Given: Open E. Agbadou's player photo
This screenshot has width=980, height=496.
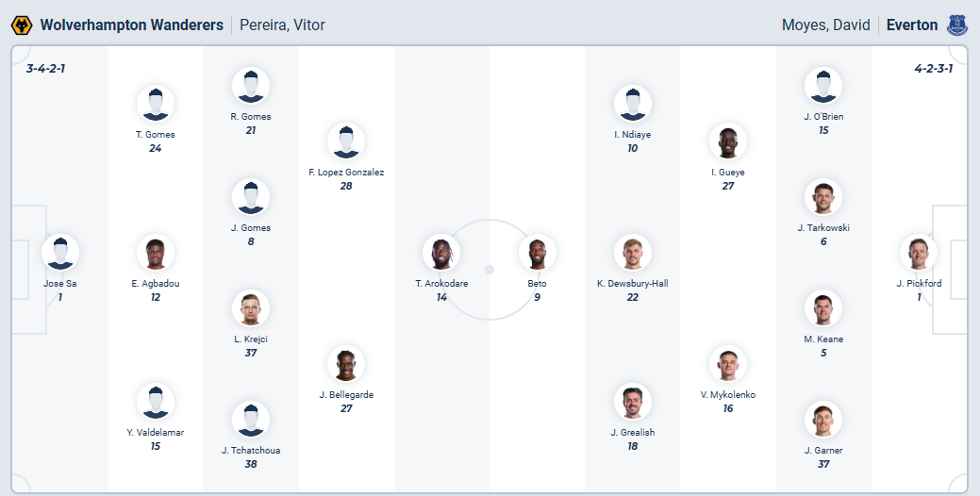Looking at the screenshot, I should [x=156, y=253].
